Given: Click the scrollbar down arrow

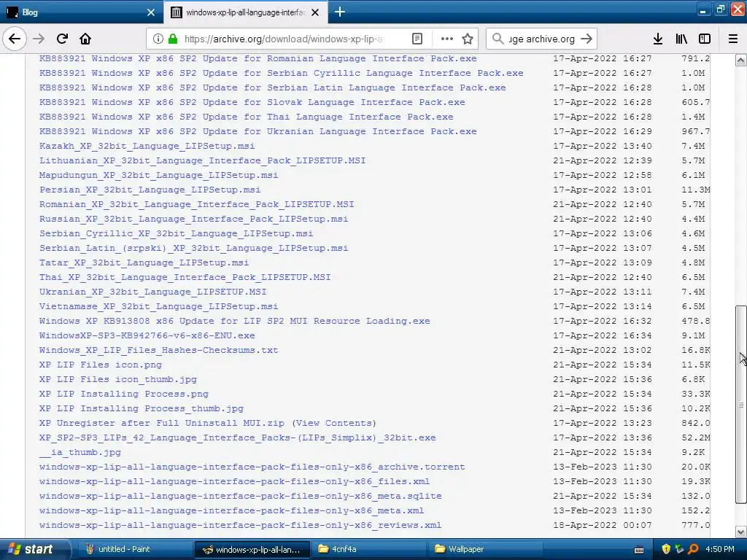Looking at the screenshot, I should pos(741,532).
